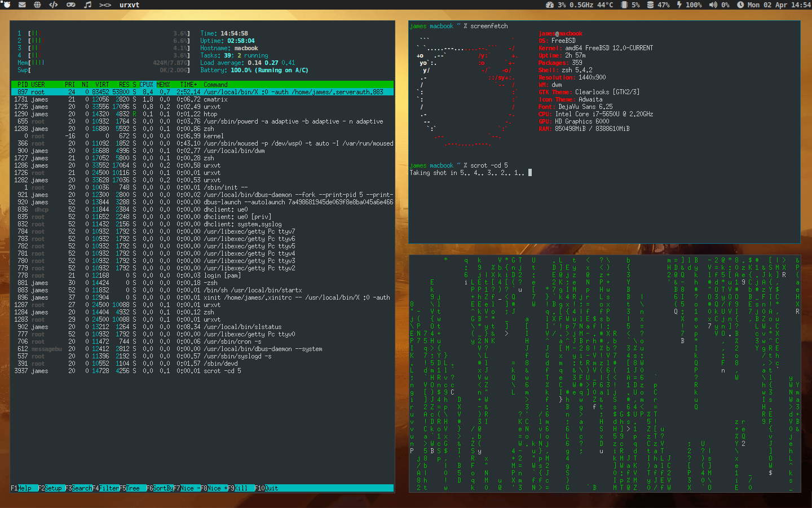
Task: Open the music note workspace tag
Action: coord(87,5)
